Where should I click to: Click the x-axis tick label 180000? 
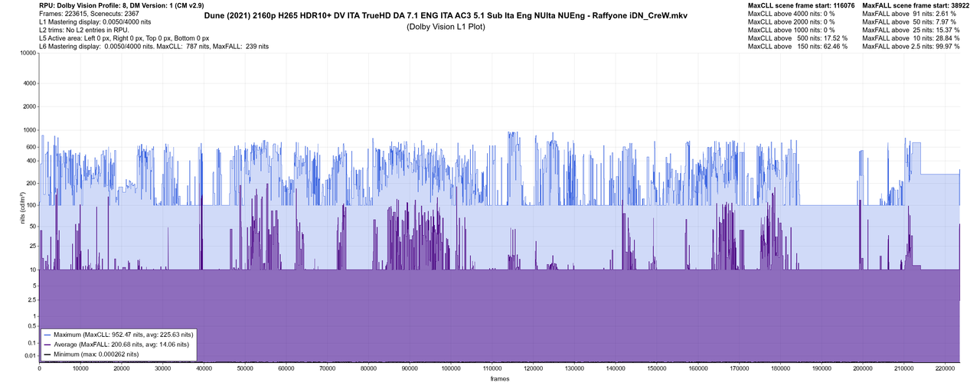(780, 368)
